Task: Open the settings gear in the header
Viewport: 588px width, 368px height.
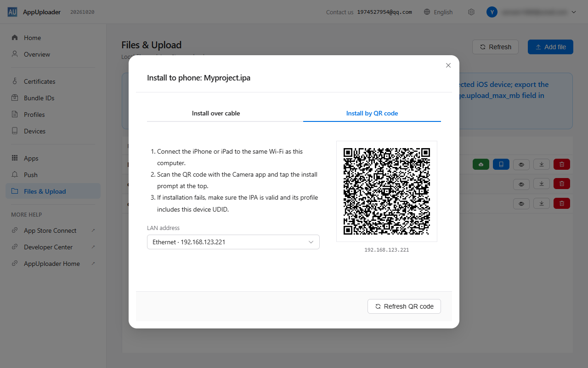Action: [471, 12]
